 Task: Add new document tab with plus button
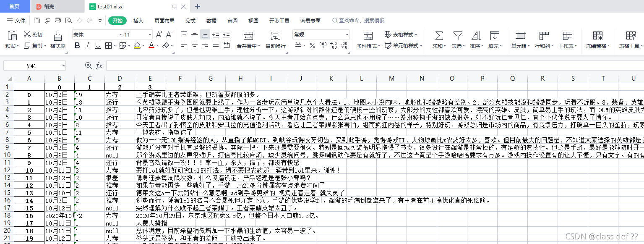[198, 6]
